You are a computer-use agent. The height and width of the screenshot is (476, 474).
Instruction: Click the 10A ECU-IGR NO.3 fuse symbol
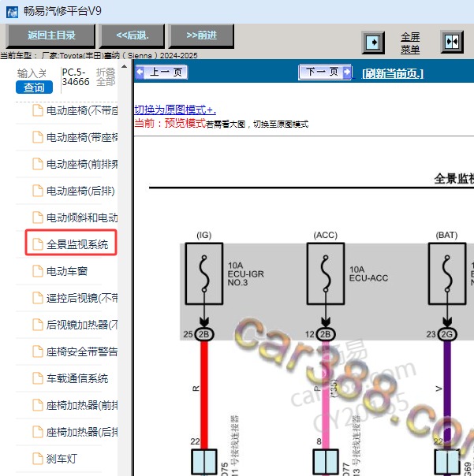(x=204, y=273)
